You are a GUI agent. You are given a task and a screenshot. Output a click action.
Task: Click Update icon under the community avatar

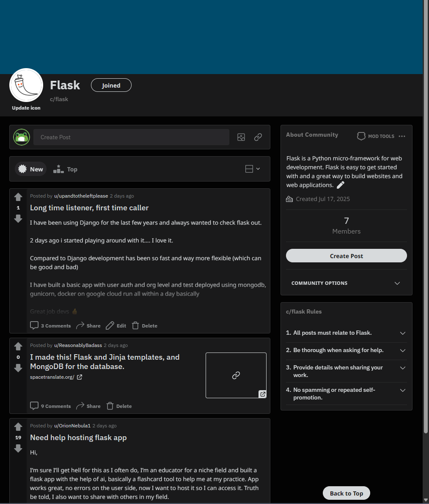(26, 108)
